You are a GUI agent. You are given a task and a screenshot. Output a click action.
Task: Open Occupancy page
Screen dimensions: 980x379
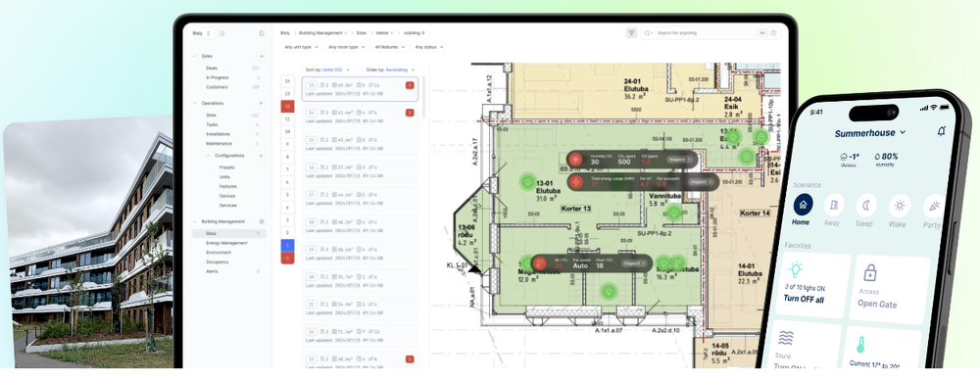point(218,261)
